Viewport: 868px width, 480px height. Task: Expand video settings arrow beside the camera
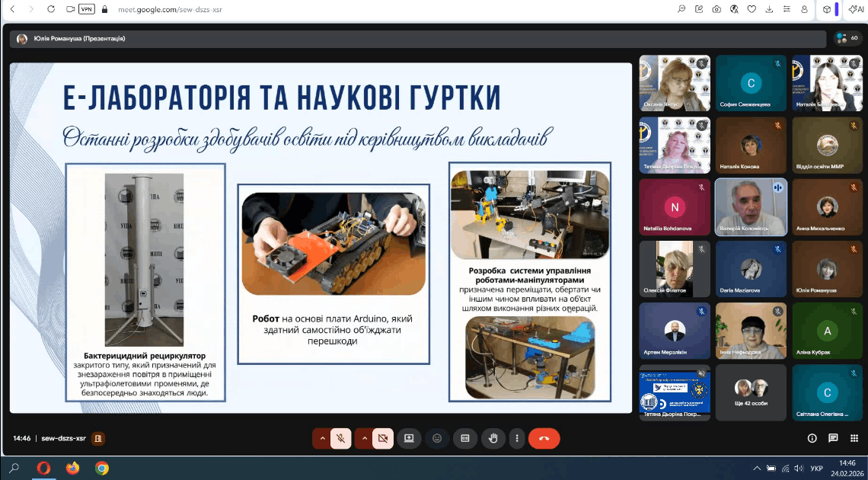tap(363, 438)
